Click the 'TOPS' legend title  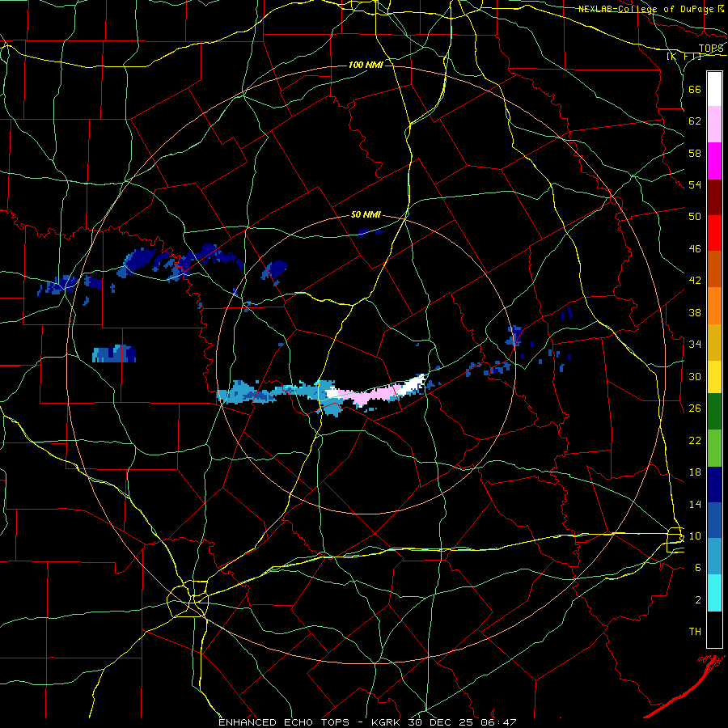tap(711, 49)
